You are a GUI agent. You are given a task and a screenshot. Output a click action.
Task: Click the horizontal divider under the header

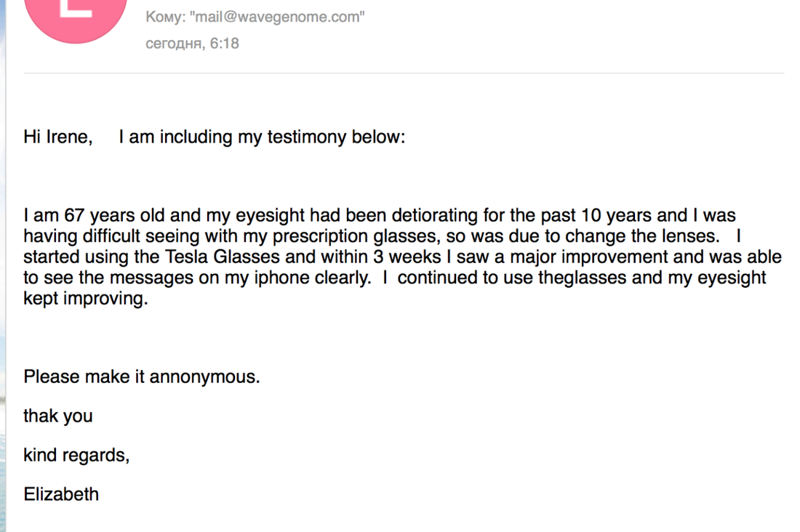point(404,73)
